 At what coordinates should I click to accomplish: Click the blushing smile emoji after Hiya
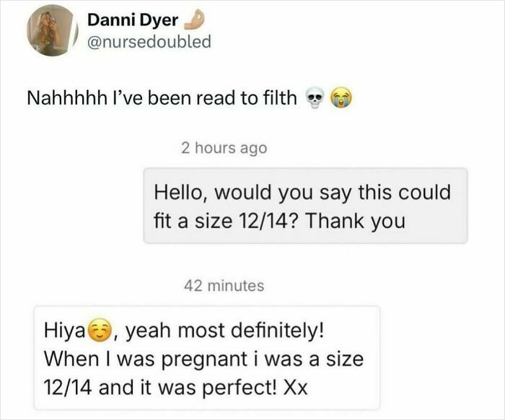click(x=97, y=332)
